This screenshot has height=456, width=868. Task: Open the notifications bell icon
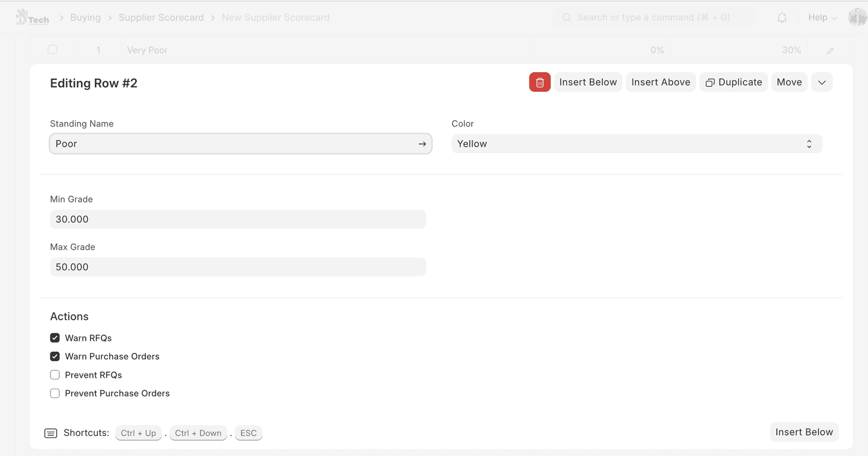[x=782, y=18]
